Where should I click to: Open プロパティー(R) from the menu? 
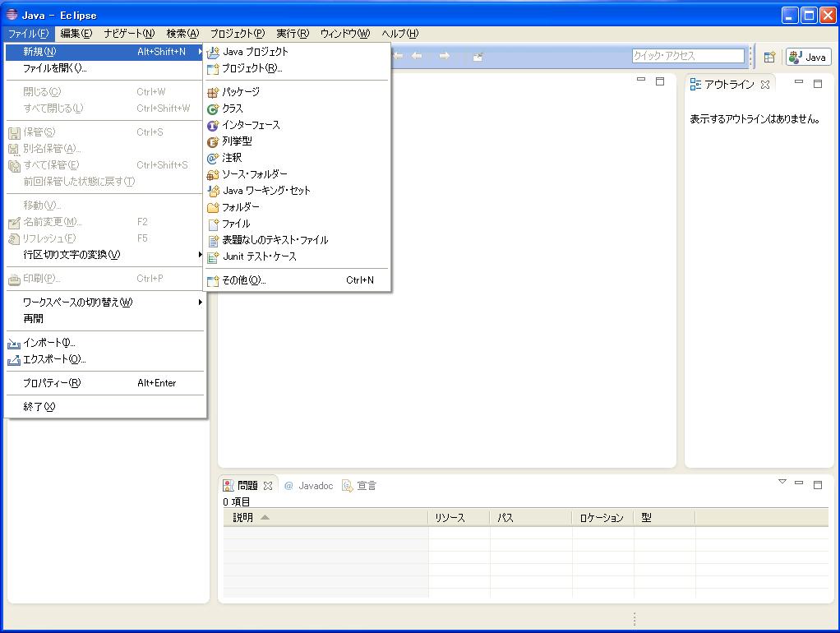click(105, 383)
